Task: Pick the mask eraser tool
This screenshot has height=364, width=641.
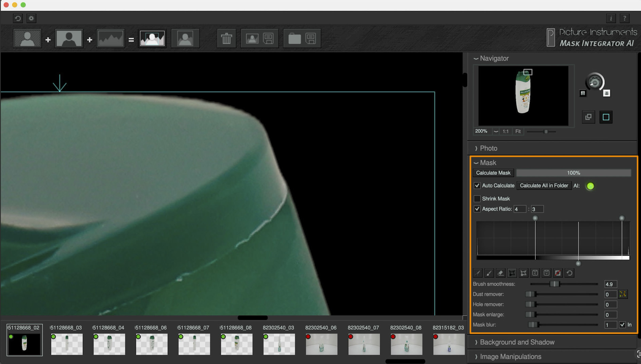Action: coord(501,273)
